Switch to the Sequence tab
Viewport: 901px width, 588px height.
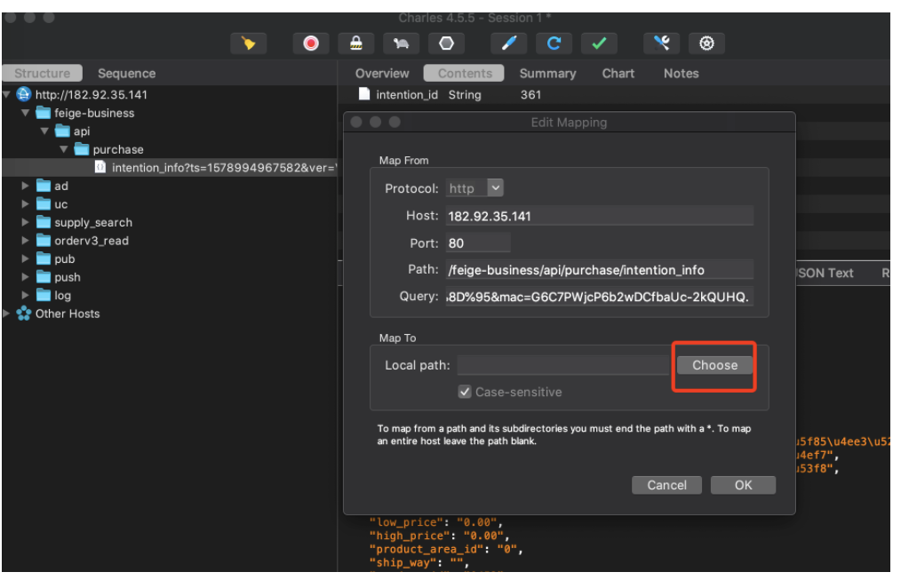click(x=126, y=74)
